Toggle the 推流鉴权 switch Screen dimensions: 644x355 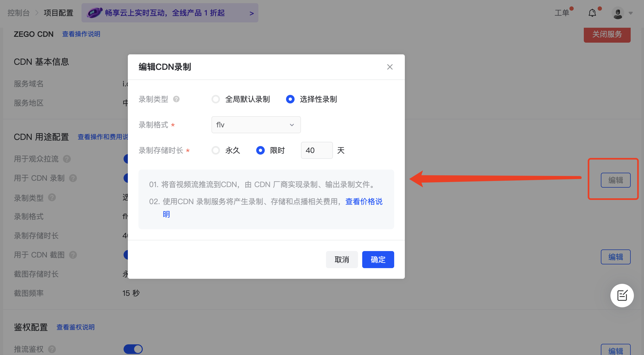133,349
